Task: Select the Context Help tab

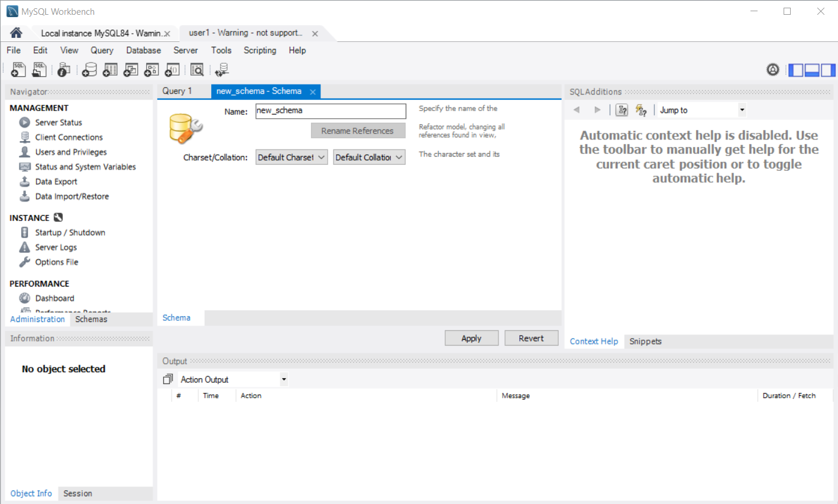Action: click(594, 342)
